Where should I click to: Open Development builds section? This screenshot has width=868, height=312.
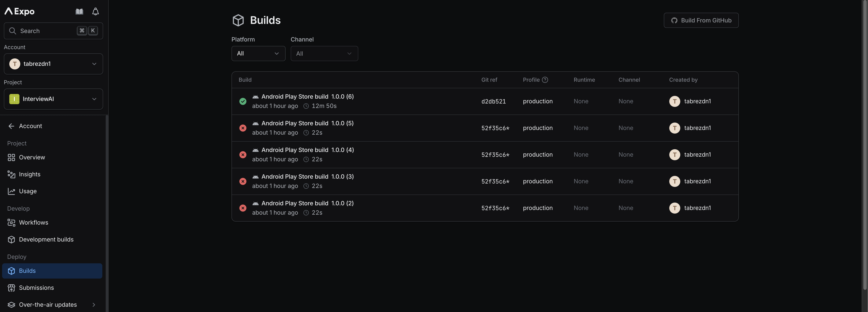[x=46, y=239]
